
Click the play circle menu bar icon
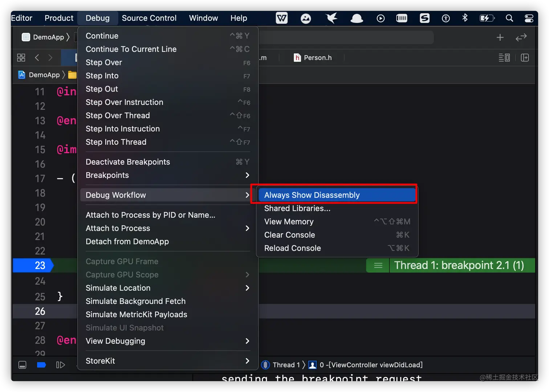(x=381, y=19)
